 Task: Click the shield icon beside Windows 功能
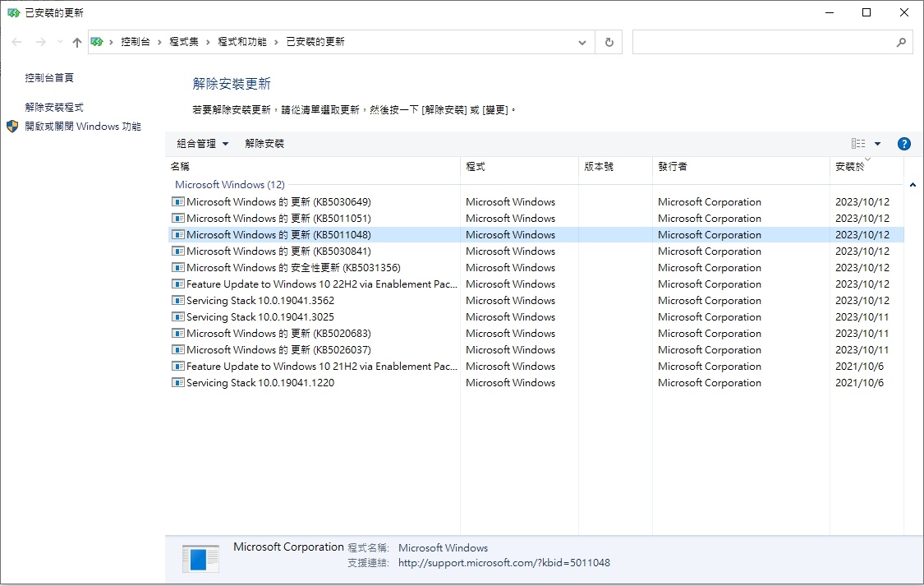click(12, 127)
